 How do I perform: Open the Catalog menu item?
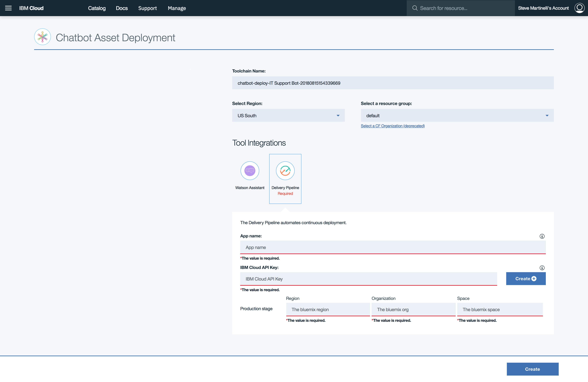[97, 8]
